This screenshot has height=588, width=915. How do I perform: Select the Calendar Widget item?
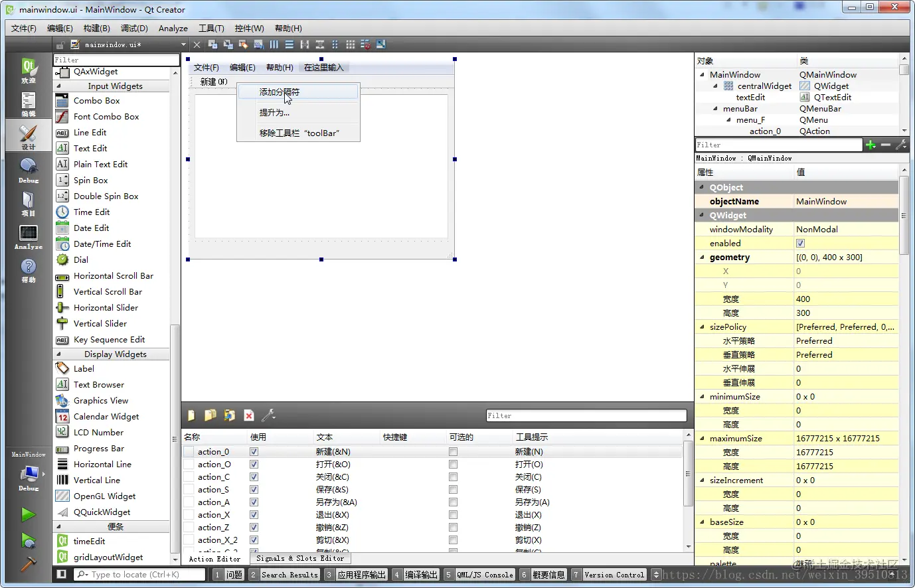point(106,417)
